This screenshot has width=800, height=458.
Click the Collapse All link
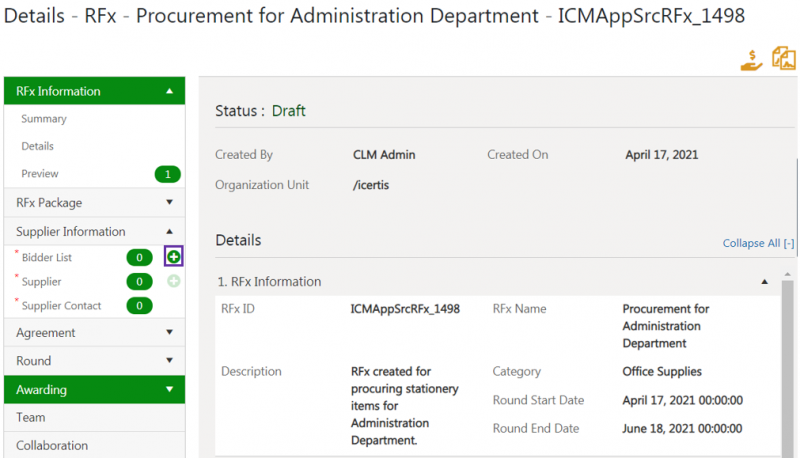coord(758,243)
